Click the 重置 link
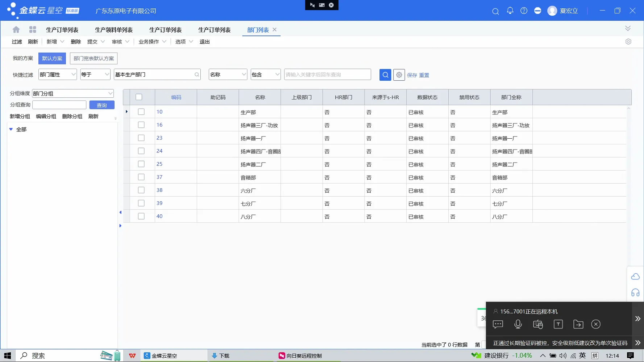 tap(424, 75)
